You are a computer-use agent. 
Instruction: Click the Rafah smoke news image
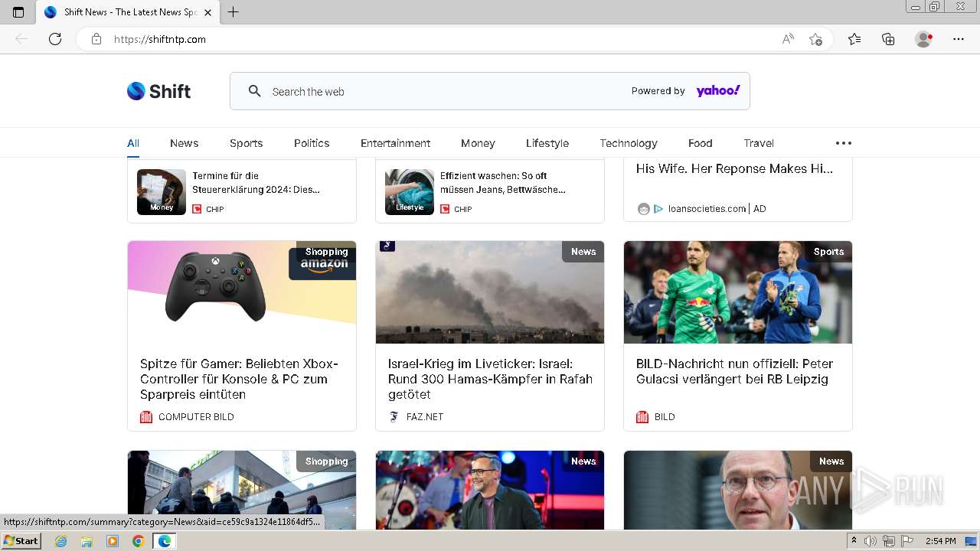(490, 292)
